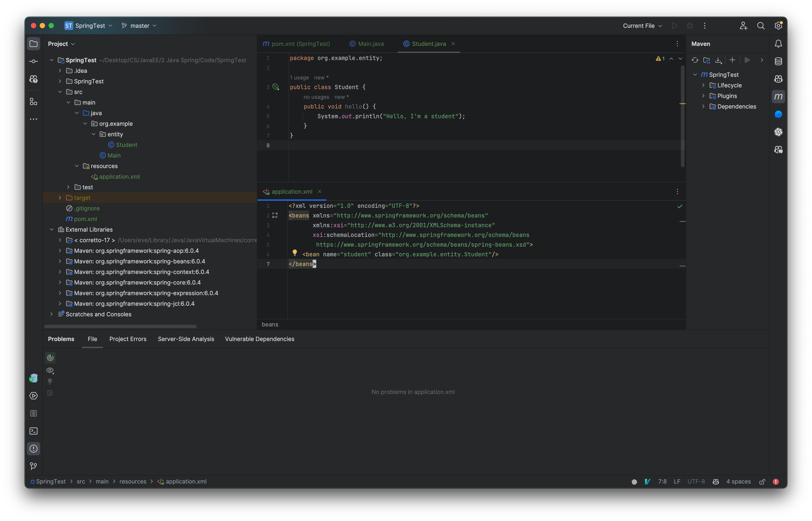Reload all Maven projects

[x=695, y=60]
